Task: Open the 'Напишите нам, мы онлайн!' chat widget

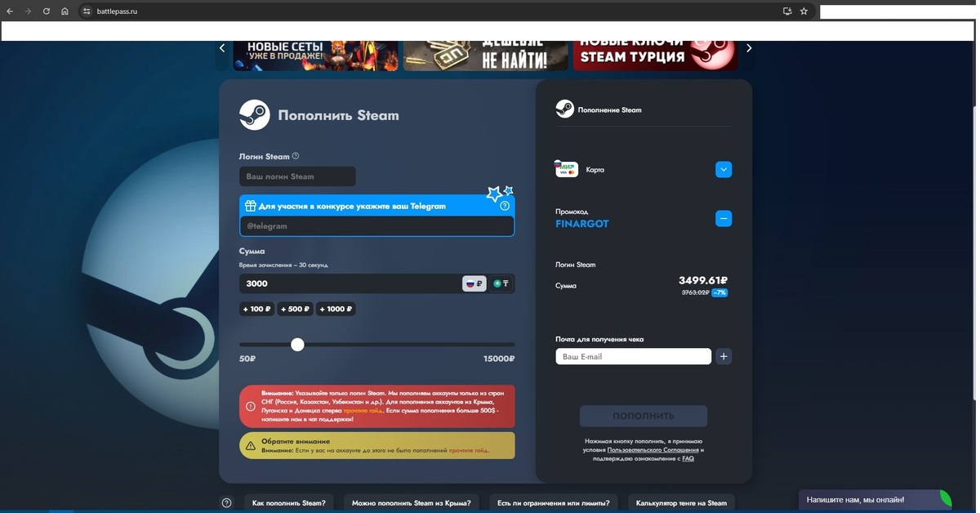Action: coord(875,499)
